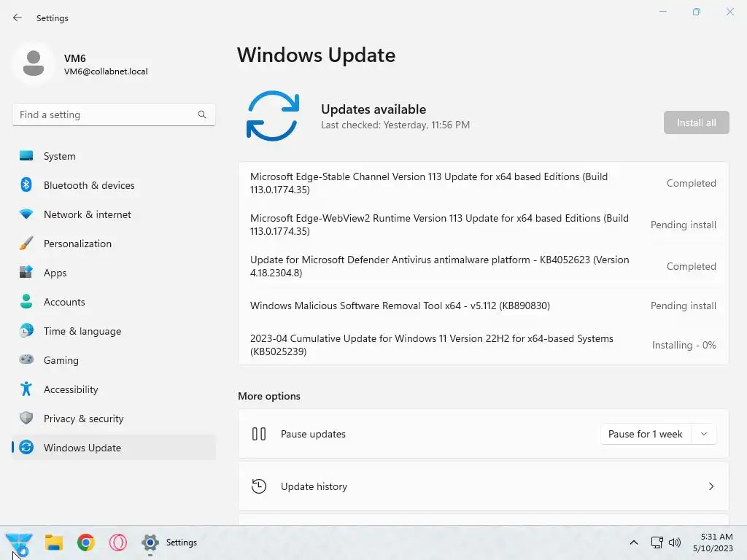Click the Gaming controller icon
Screen dimensions: 747x560
coord(26,359)
